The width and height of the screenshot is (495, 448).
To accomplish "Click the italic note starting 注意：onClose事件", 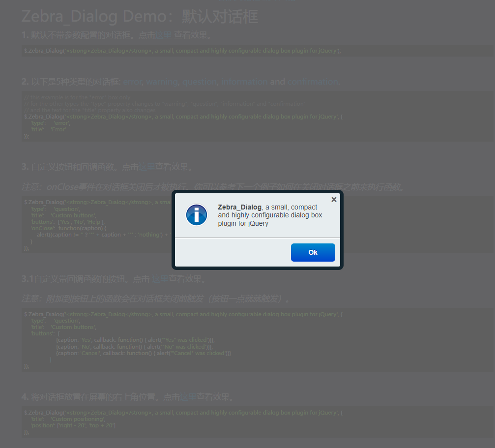I will 213,187.
